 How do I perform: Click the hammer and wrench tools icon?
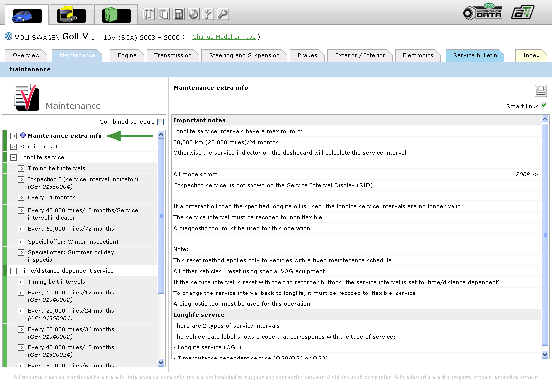[x=149, y=14]
